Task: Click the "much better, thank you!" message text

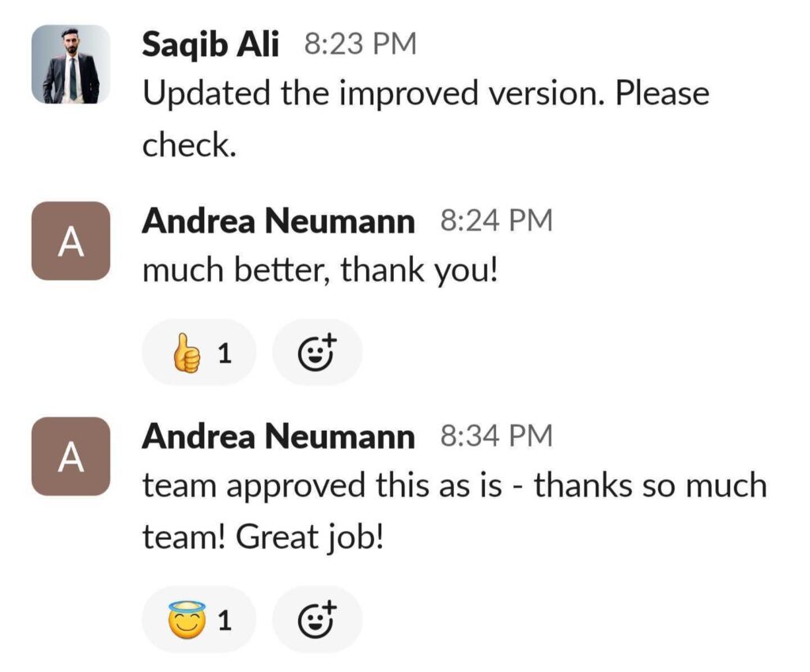Action: click(320, 272)
